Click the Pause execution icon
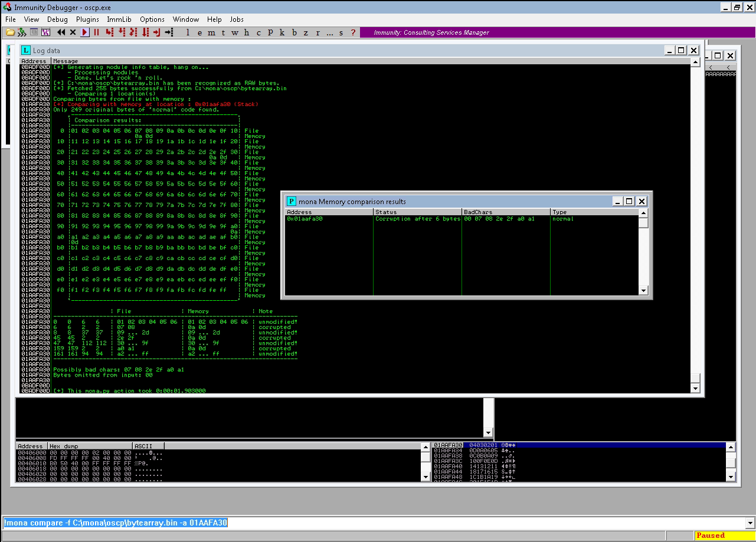Viewport: 756px width, 542px height. [97, 32]
